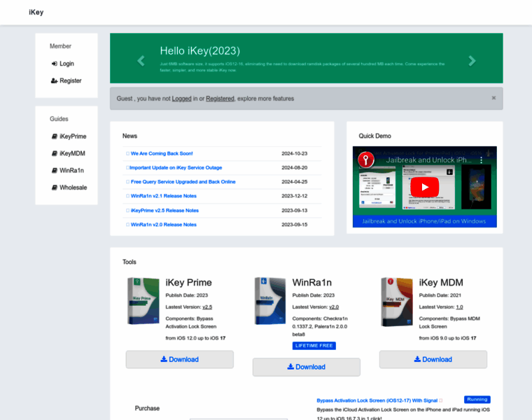532x420 pixels.
Task: Open 'iKeyPrime v2.5 Release Notes'
Action: (x=164, y=210)
